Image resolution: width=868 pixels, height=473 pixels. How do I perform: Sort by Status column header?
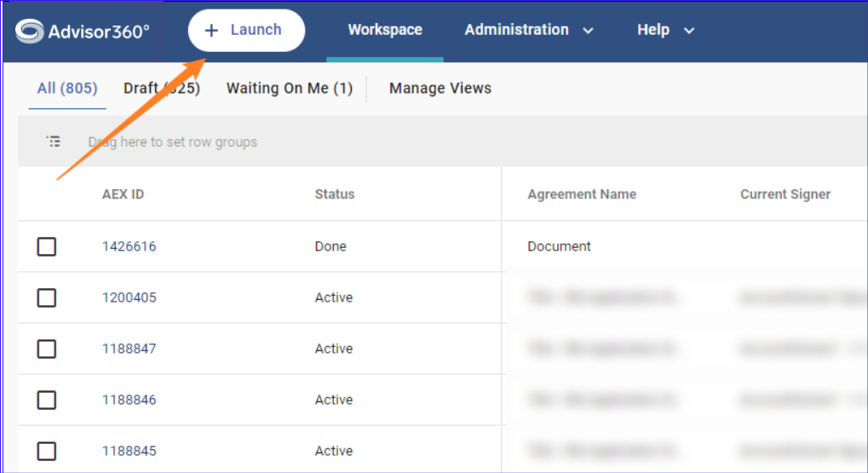[335, 194]
